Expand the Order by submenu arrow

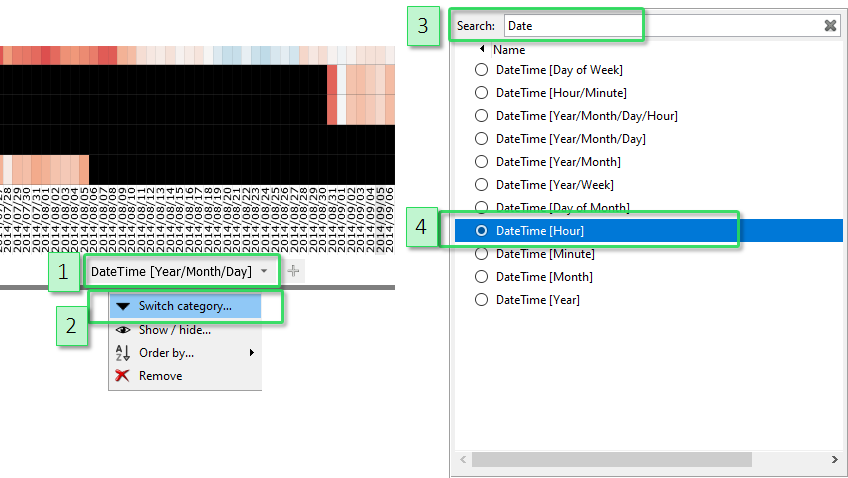pyautogui.click(x=252, y=353)
